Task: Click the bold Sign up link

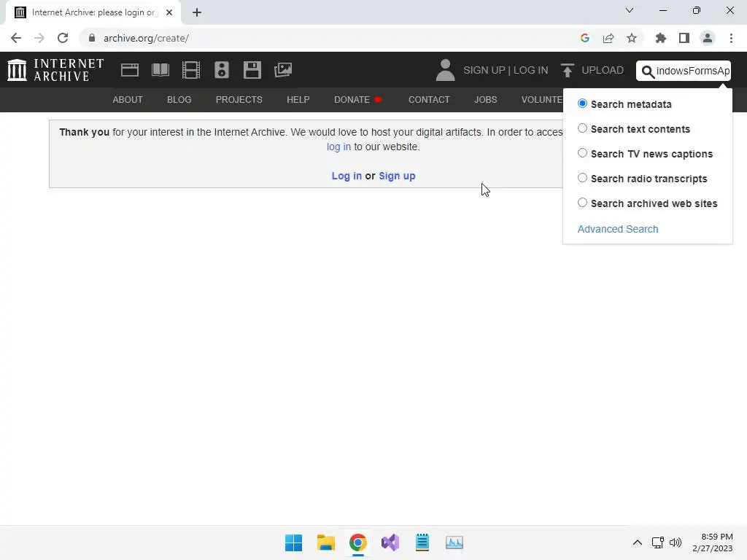Action: (397, 176)
